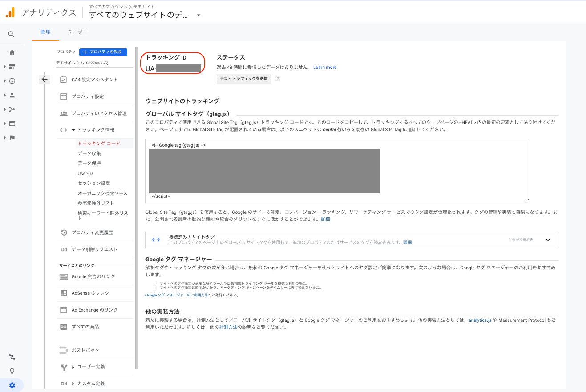Expand Realtime arrow in left rail
The width and height of the screenshot is (586, 392).
5,81
